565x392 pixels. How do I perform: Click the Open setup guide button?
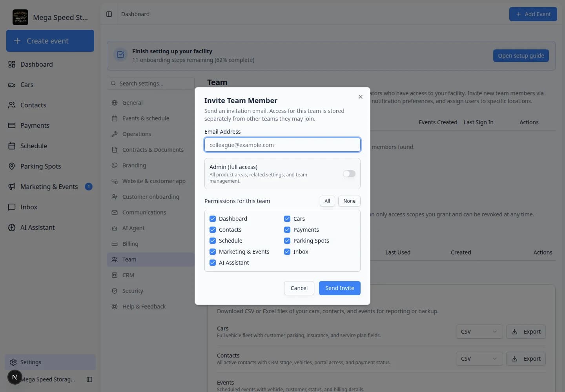tap(521, 56)
